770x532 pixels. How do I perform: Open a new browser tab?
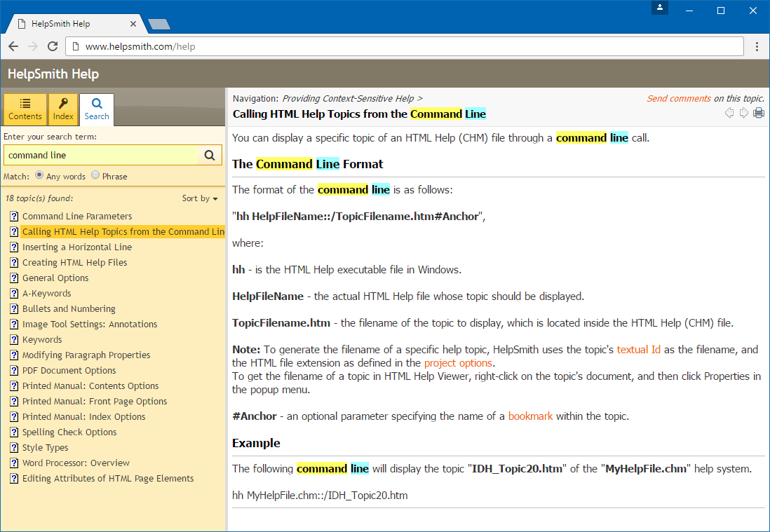click(x=158, y=24)
